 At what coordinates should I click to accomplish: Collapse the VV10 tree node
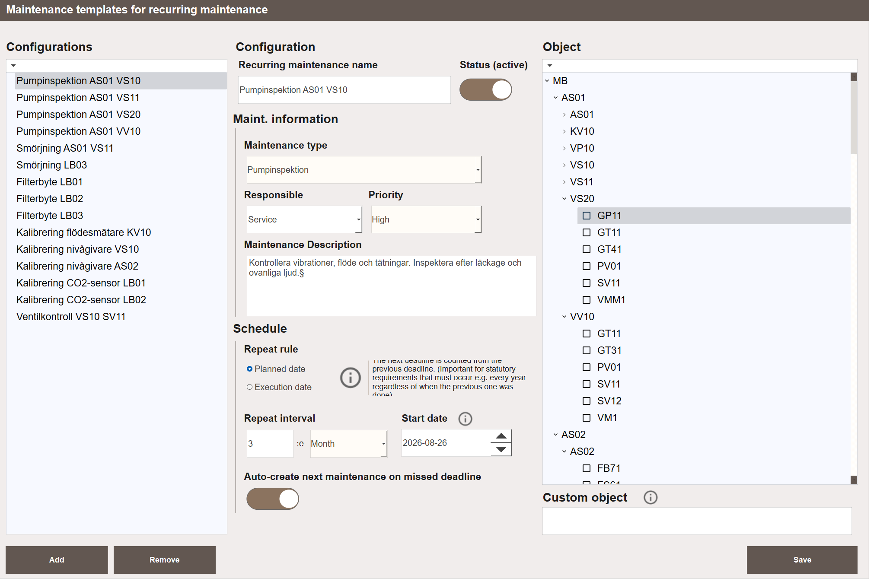(x=564, y=317)
